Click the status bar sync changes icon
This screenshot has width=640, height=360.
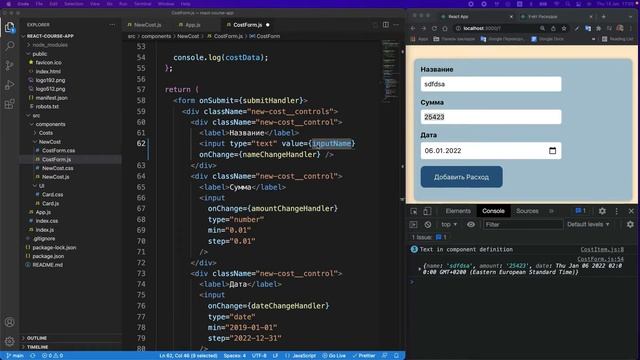pyautogui.click(x=32, y=356)
